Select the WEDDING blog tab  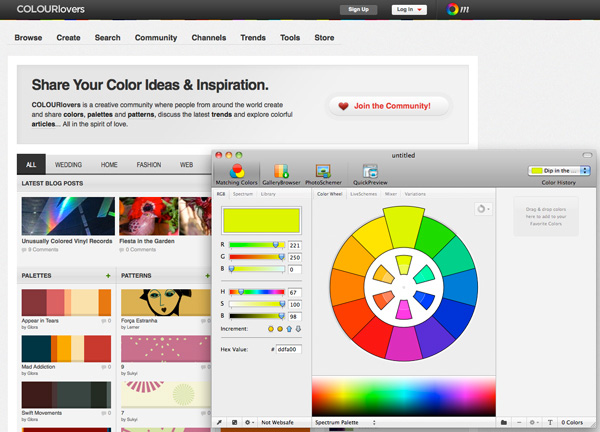tap(68, 165)
